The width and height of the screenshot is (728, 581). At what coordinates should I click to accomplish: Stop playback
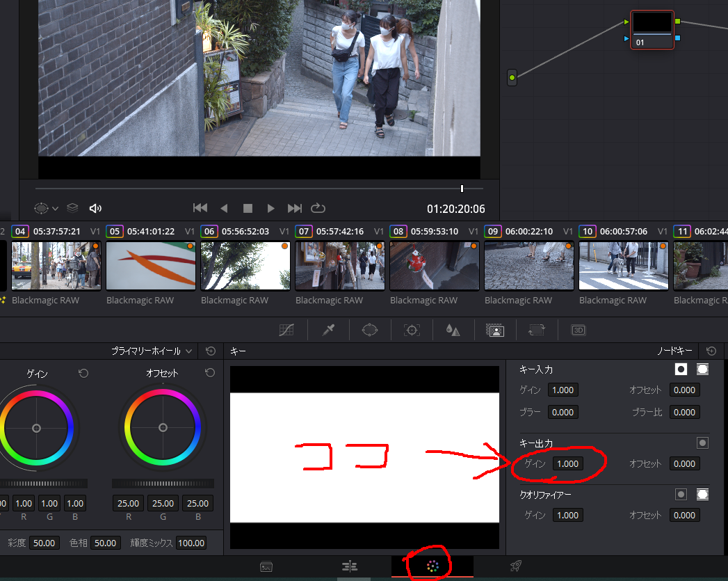pyautogui.click(x=248, y=209)
